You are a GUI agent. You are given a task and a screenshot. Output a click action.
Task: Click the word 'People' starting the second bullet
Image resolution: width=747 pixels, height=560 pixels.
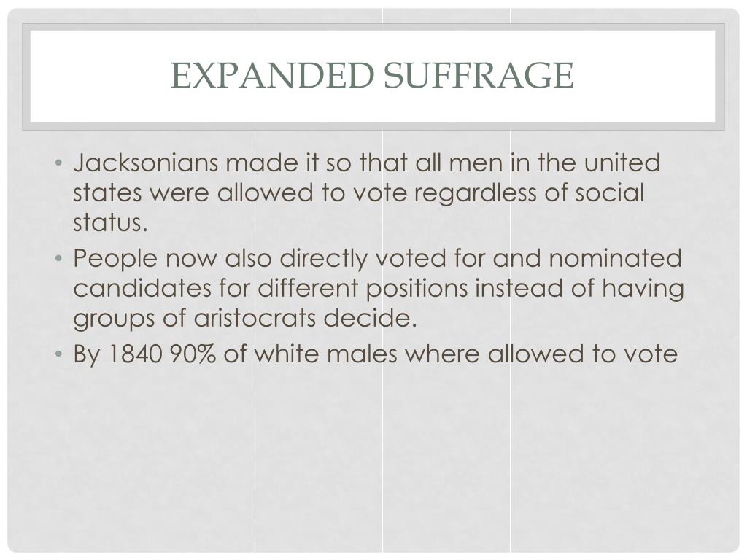[x=115, y=260]
